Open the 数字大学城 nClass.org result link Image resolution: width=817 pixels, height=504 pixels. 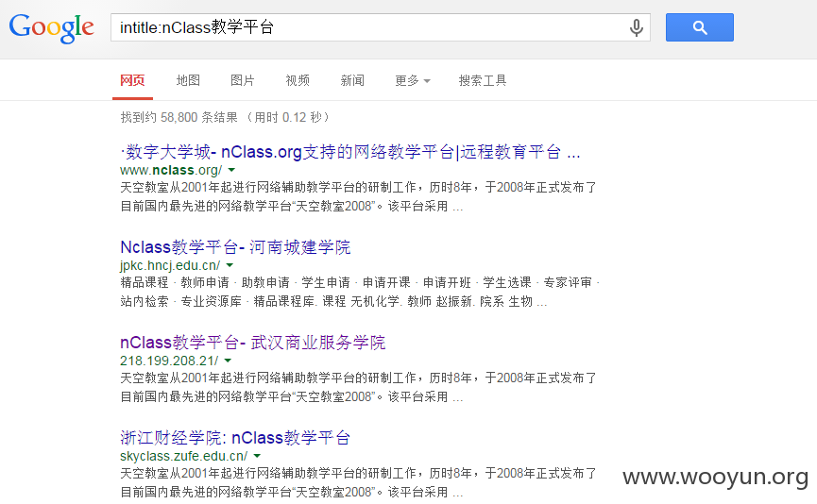(350, 152)
